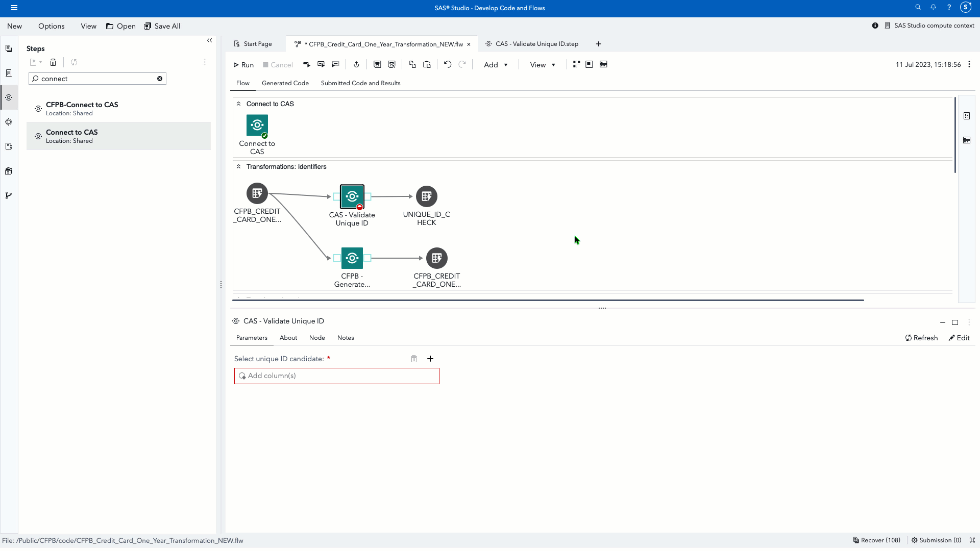Screen dimensions: 980x551
Task: Select CFPB-Connect to CAS step in list
Action: (x=118, y=109)
